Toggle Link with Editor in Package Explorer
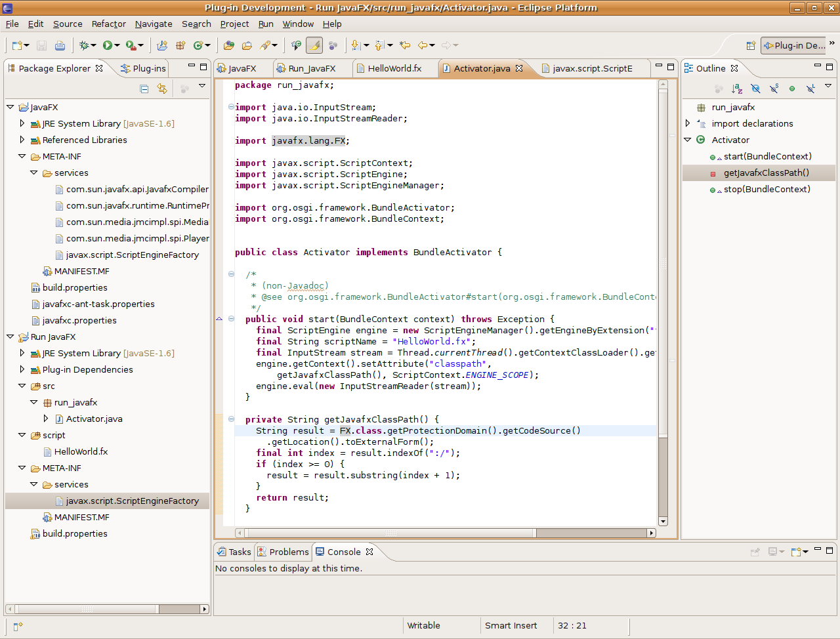 [x=162, y=89]
